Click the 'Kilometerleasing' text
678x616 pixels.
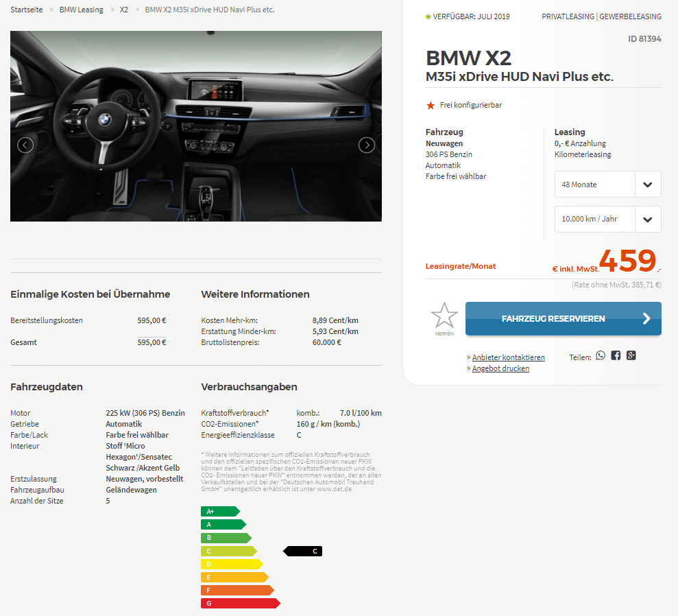[x=583, y=154]
